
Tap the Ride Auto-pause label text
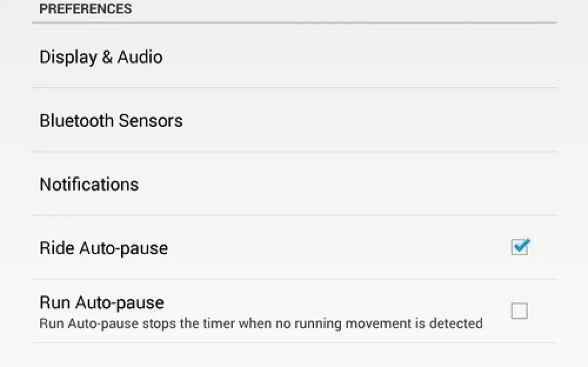[x=104, y=249]
